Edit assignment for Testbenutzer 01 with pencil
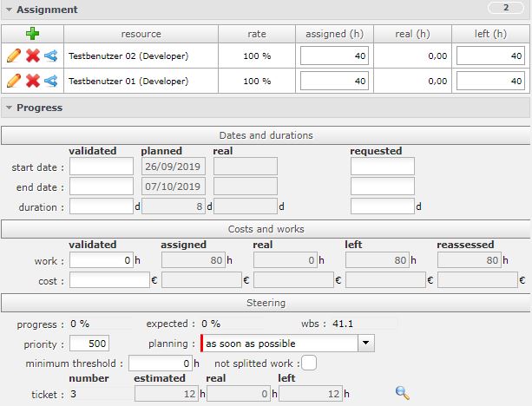The height and width of the screenshot is (406, 532). coord(13,82)
